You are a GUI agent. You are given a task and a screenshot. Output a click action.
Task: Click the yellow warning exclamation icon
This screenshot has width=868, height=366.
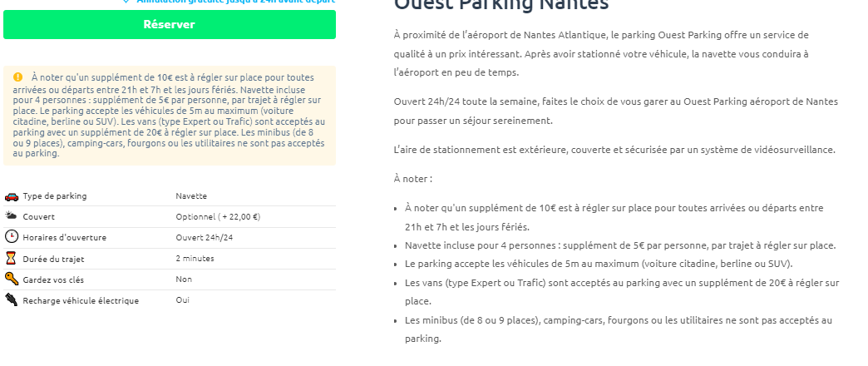click(x=17, y=77)
